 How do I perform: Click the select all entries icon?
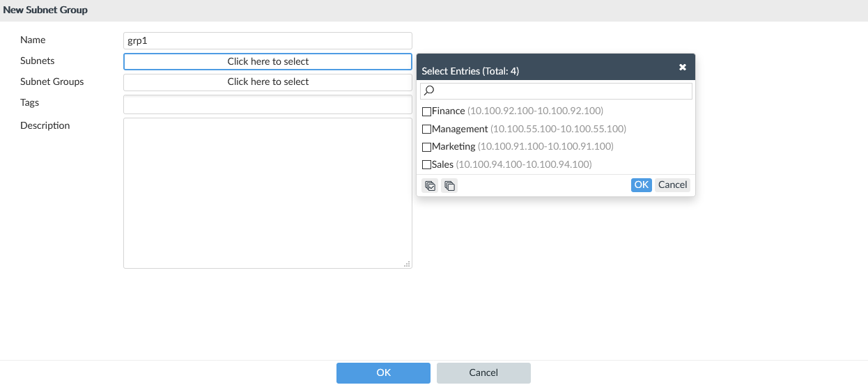click(x=431, y=186)
